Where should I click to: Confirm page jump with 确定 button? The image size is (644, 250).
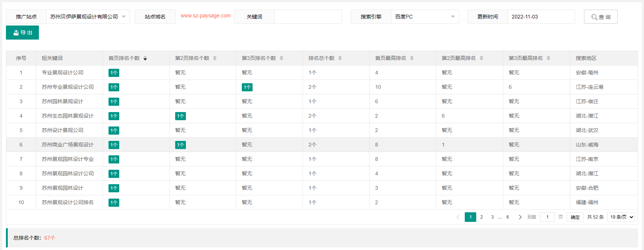[575, 217]
